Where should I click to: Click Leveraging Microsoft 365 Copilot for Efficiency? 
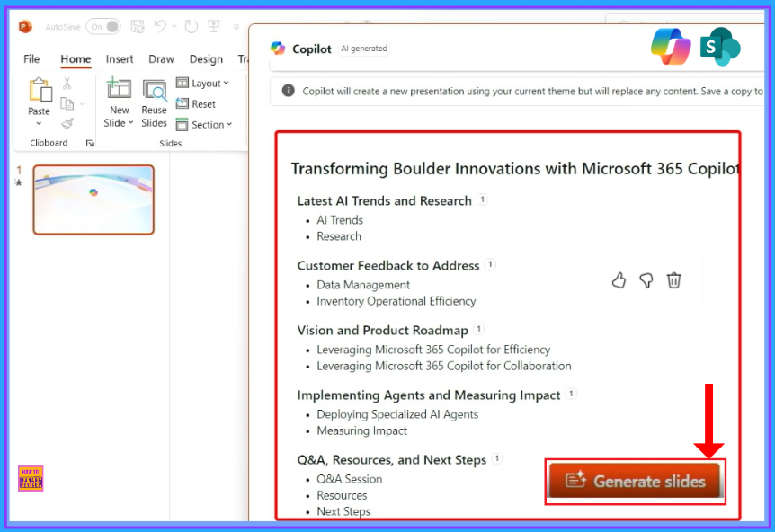tap(433, 350)
